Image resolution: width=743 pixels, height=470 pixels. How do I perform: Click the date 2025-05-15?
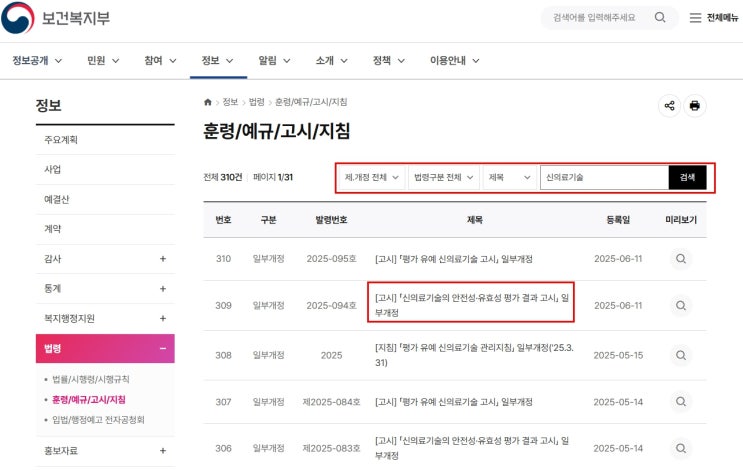618,355
